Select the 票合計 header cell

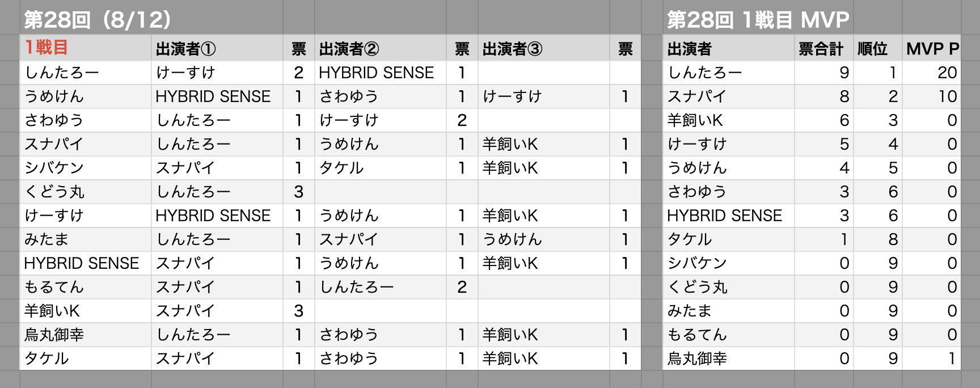tap(823, 48)
